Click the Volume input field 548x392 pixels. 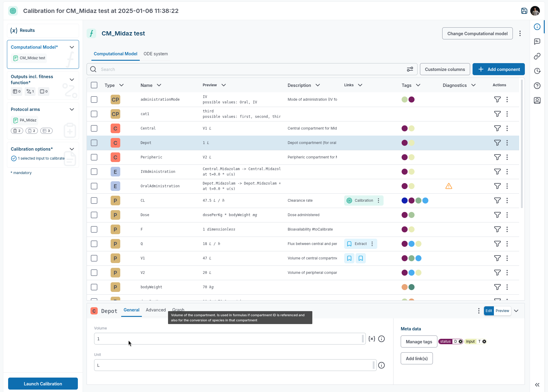coord(228,339)
